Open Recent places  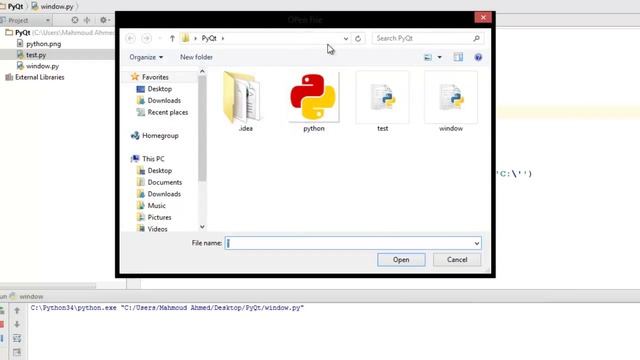click(x=168, y=112)
